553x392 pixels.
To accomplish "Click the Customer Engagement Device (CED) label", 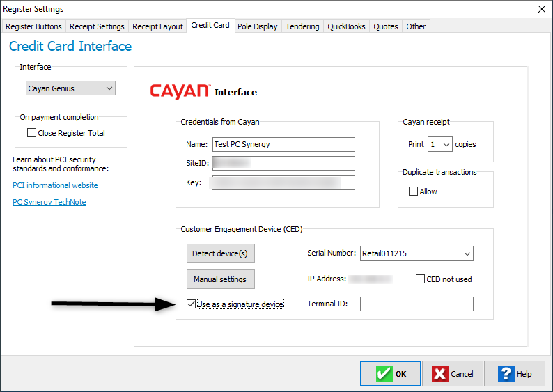I will coord(241,229).
